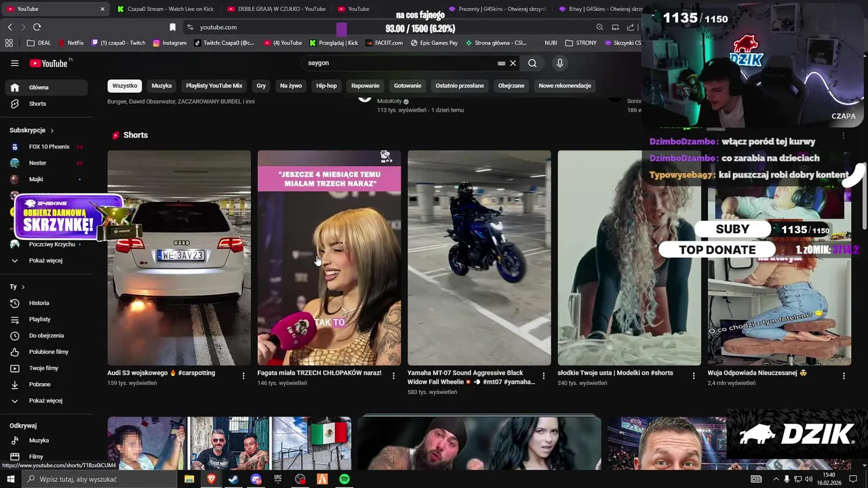This screenshot has width=868, height=488.
Task: Clear the search box with the X
Action: tap(513, 63)
